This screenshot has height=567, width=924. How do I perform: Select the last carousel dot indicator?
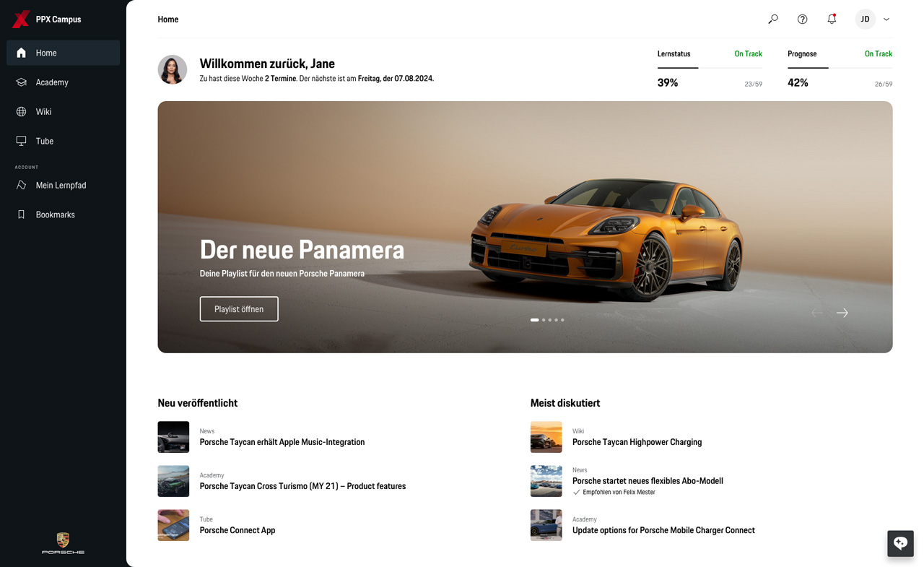click(x=562, y=320)
